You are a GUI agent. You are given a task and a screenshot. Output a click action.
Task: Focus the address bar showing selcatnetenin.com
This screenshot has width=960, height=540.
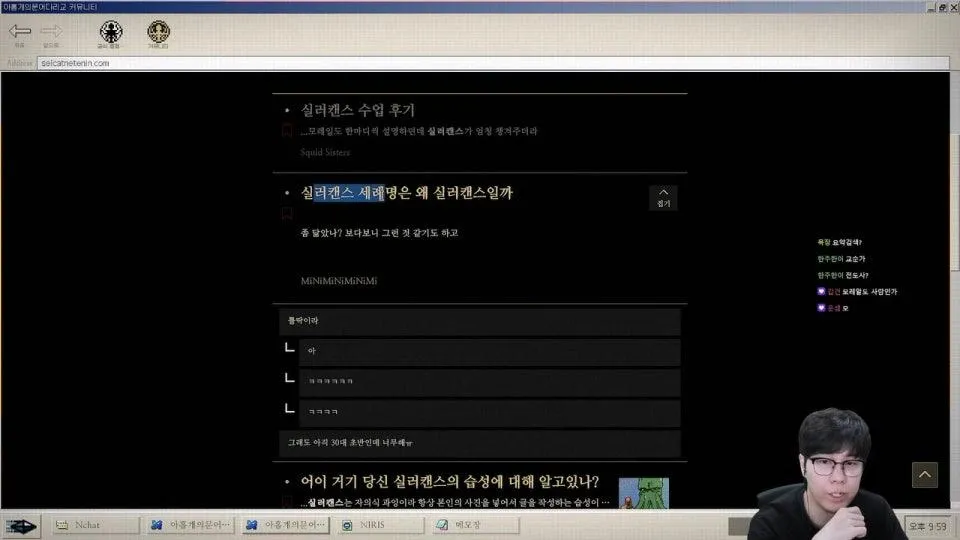point(493,63)
